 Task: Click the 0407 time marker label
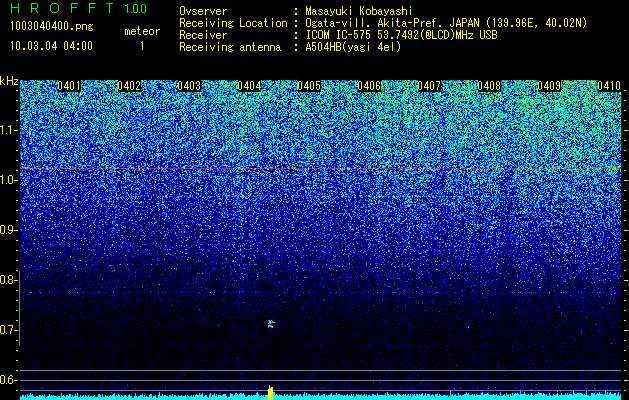click(x=429, y=86)
